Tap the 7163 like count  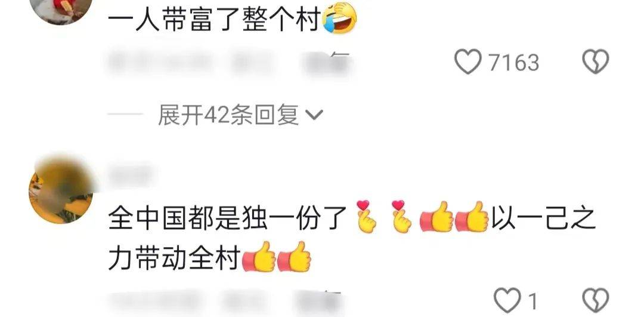click(513, 63)
